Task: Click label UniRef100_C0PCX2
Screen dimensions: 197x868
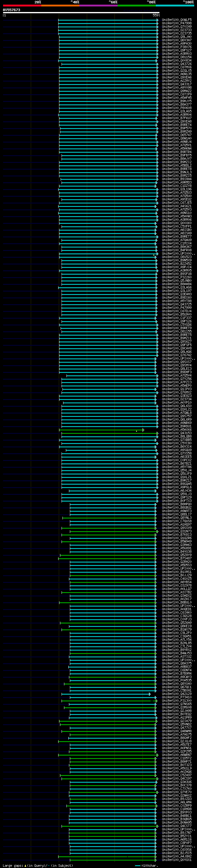Action: [x=177, y=460]
